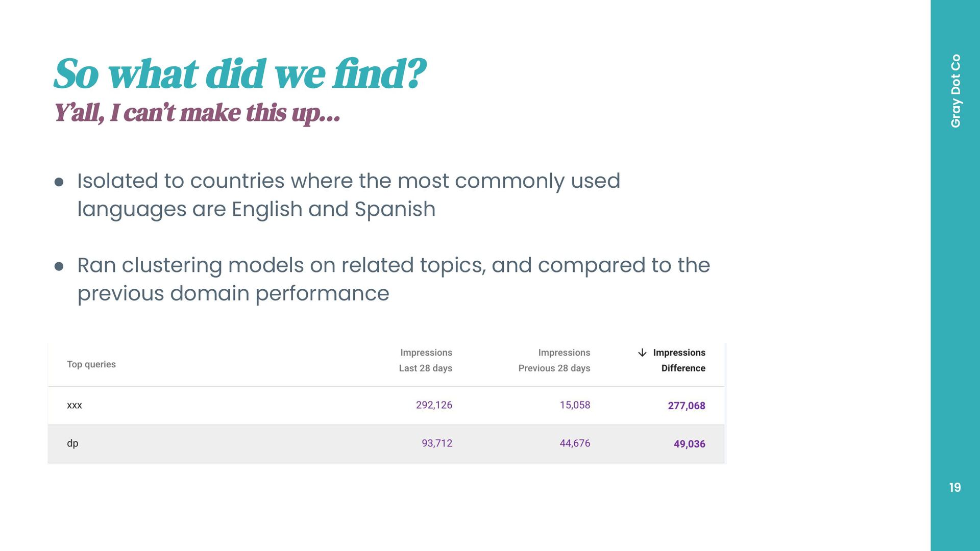Click the "Y'all, I can't make this up..." subtitle

(x=197, y=113)
